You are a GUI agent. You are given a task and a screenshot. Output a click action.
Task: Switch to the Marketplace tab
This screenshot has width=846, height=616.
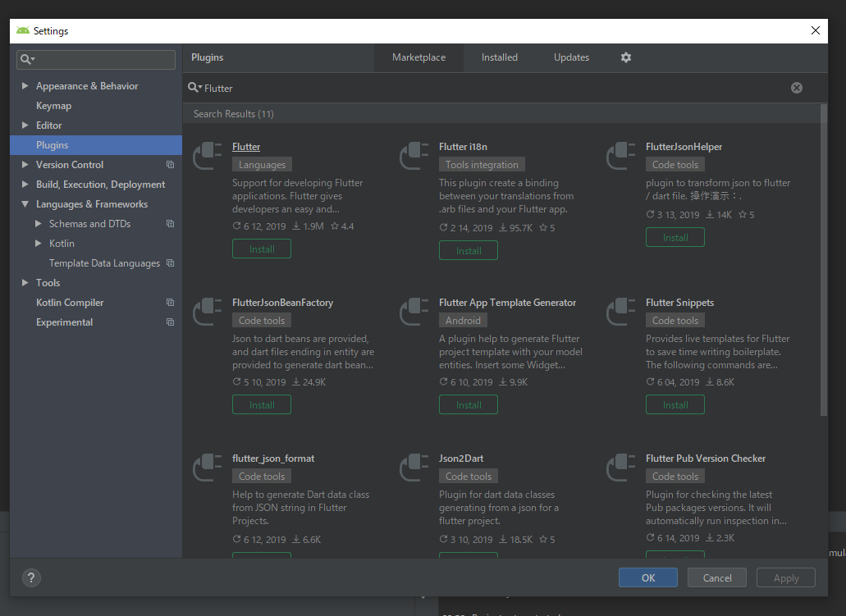tap(418, 57)
